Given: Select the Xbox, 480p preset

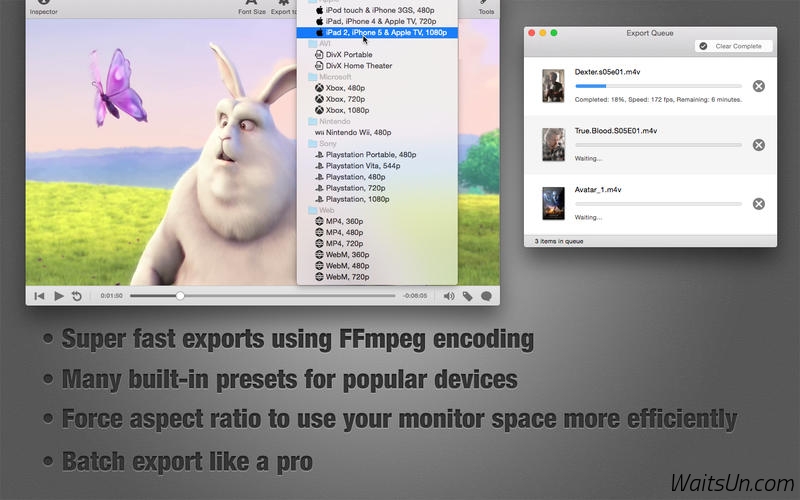Looking at the screenshot, I should [x=377, y=88].
